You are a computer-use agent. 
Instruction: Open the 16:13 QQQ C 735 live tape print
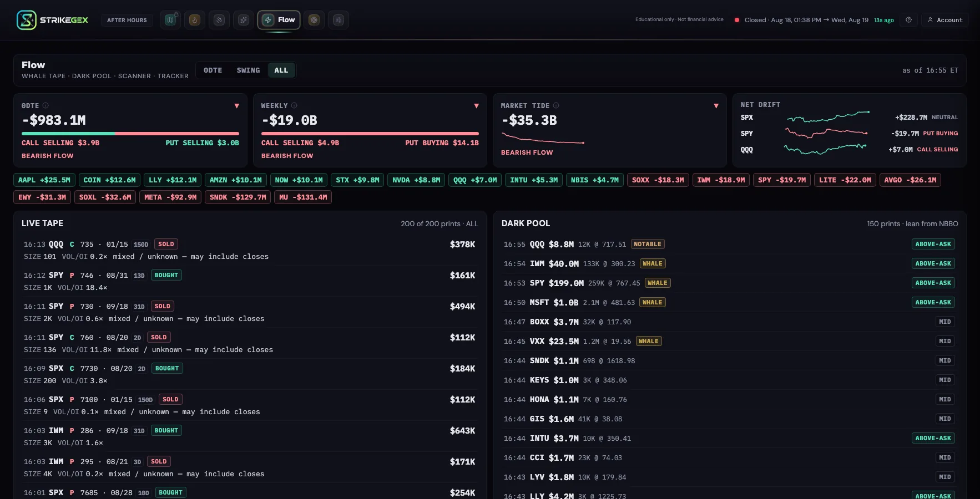click(x=250, y=250)
